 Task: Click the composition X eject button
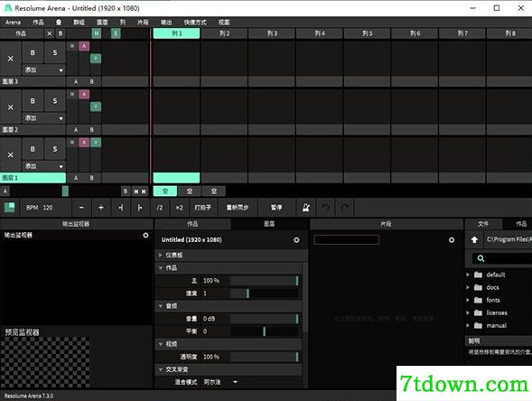coord(50,33)
